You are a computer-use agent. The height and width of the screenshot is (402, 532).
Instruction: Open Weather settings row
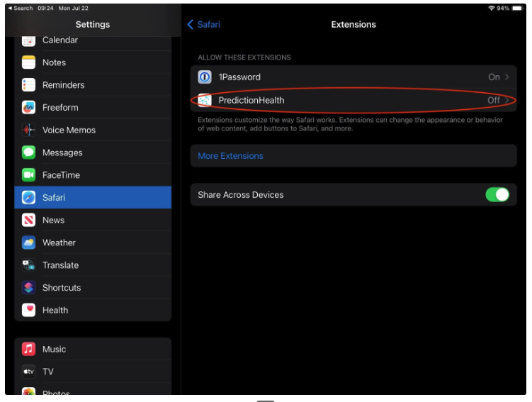pyautogui.click(x=93, y=242)
